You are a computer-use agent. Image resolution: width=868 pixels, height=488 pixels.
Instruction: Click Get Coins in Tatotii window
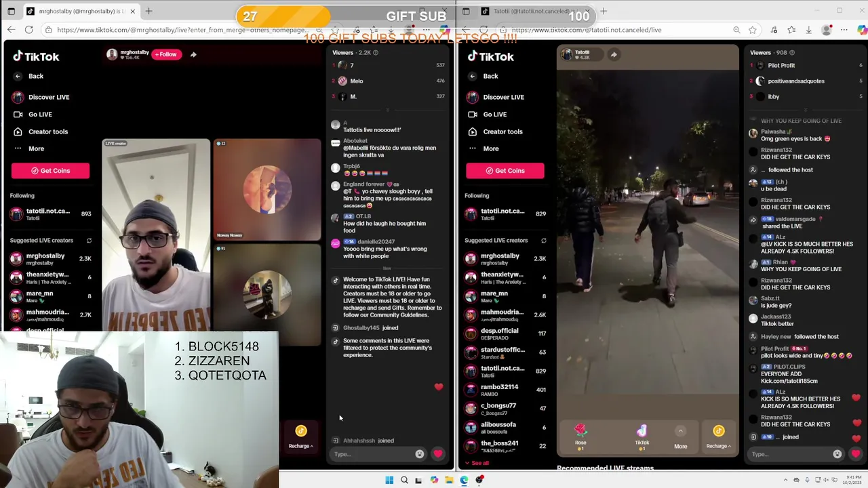505,171
